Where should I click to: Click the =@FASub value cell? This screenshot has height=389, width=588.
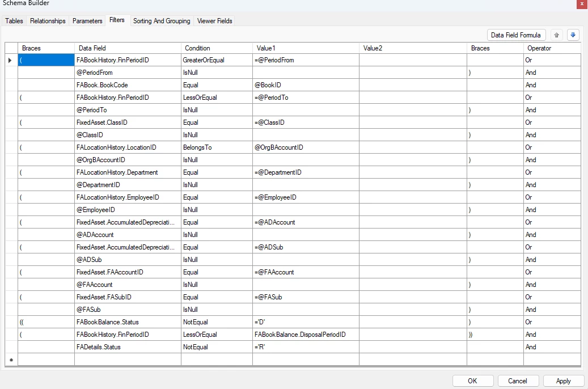click(x=306, y=297)
